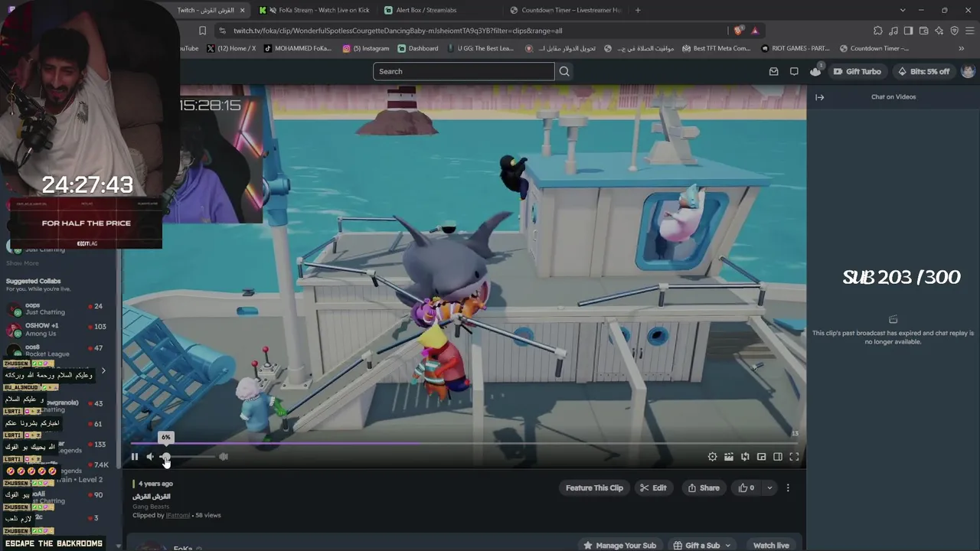Click the search magnifier button
Screen dimensions: 980x551
(x=564, y=71)
